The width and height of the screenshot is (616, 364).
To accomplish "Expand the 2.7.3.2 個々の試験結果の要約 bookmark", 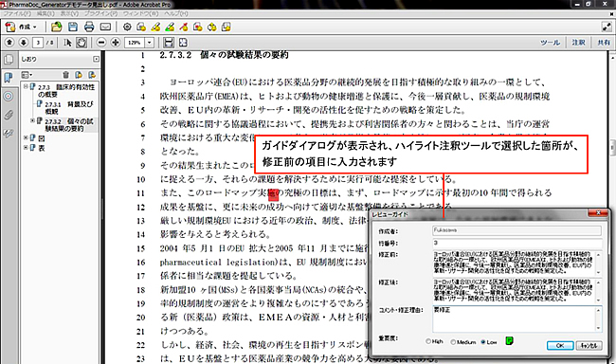I will 32,120.
